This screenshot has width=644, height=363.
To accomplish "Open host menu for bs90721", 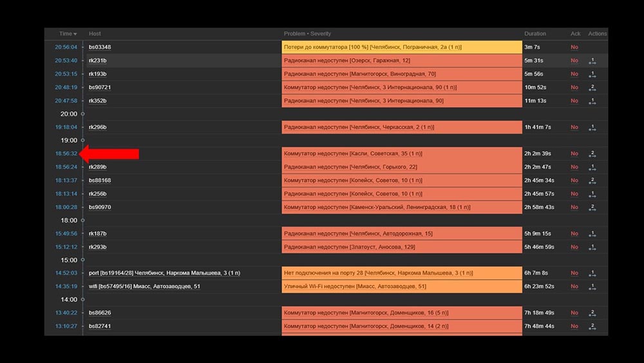I will point(100,87).
